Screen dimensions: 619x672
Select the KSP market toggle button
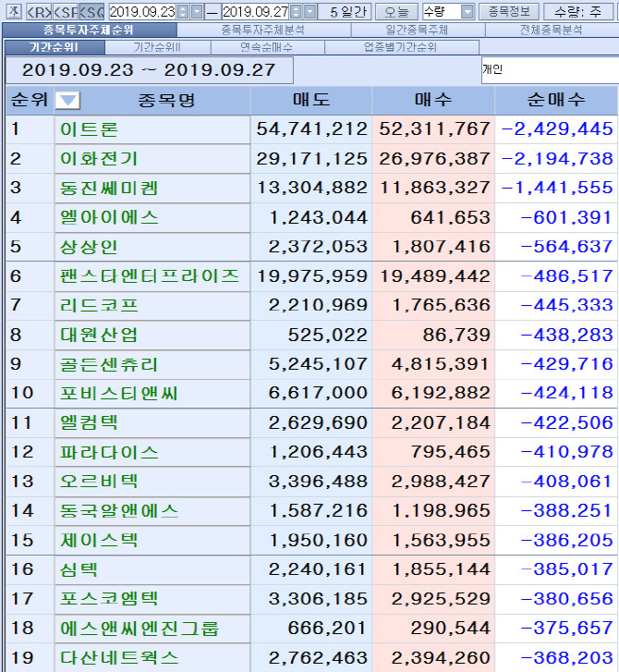point(65,11)
